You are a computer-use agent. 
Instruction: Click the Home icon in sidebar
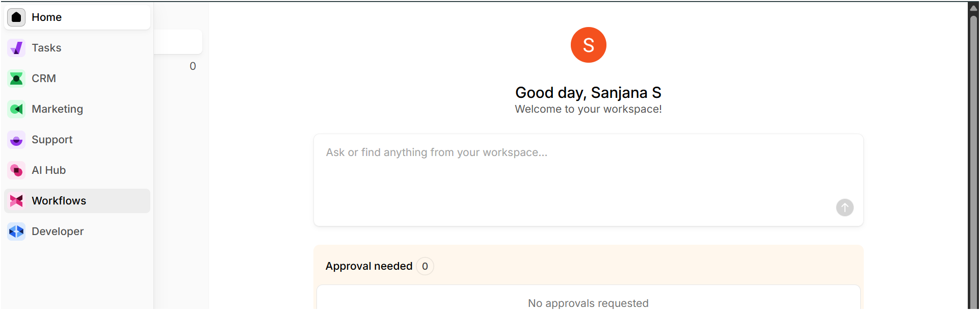16,17
